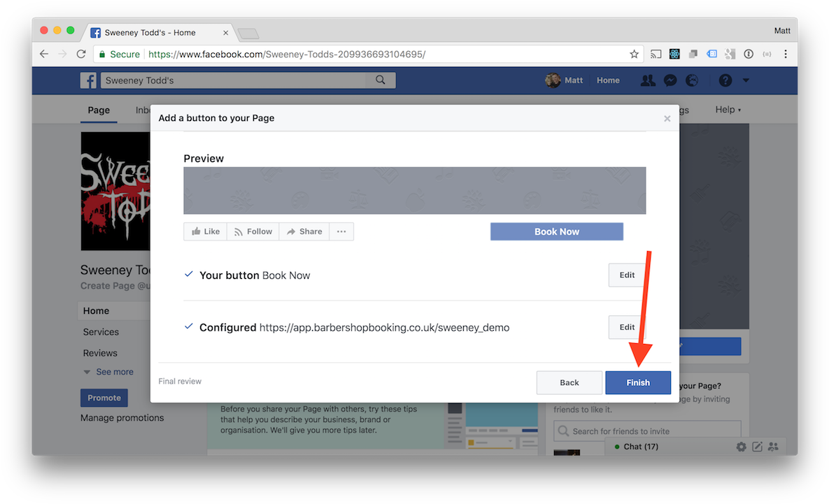The width and height of the screenshot is (829, 504).
Task: Open the Notifications globe icon
Action: click(x=692, y=80)
